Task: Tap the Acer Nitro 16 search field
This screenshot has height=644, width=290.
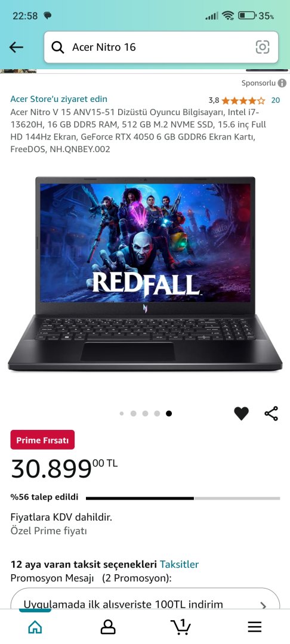Action: (x=161, y=47)
